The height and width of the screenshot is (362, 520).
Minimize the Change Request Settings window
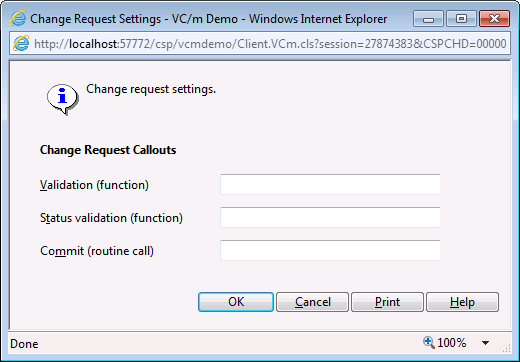coord(428,19)
